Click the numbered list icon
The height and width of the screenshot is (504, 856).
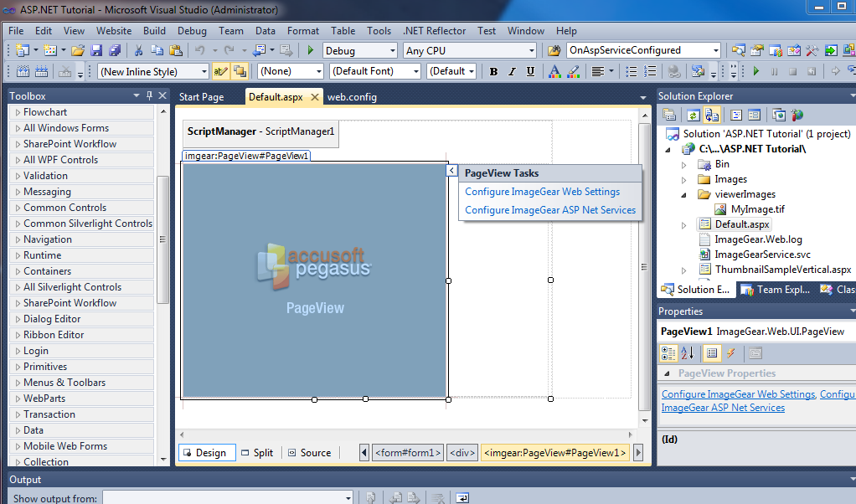(650, 71)
